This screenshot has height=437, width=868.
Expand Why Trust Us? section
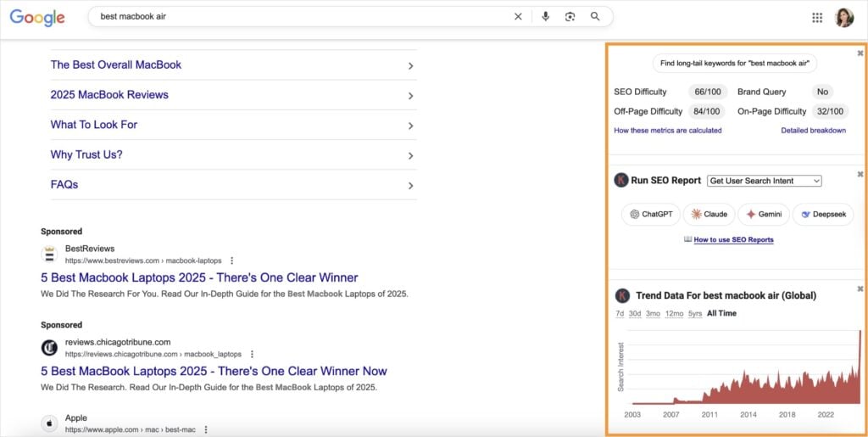[x=233, y=154]
